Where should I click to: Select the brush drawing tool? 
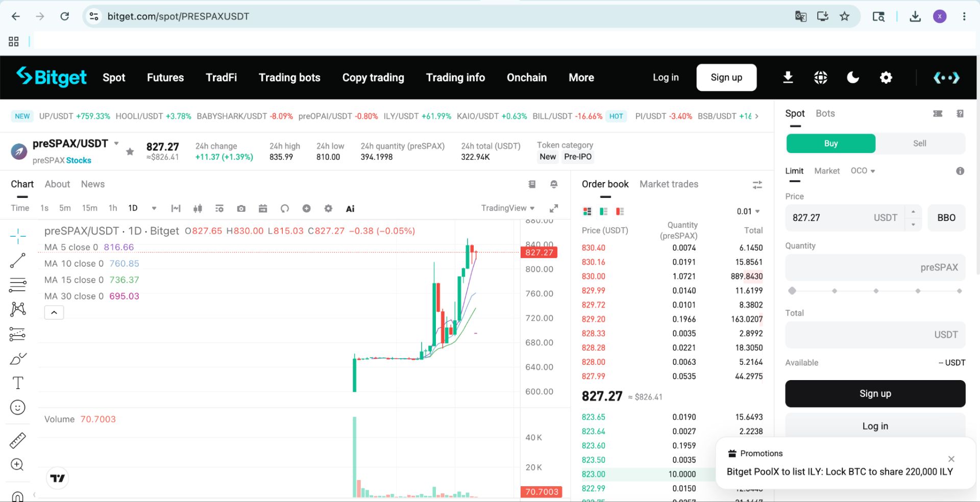(18, 359)
